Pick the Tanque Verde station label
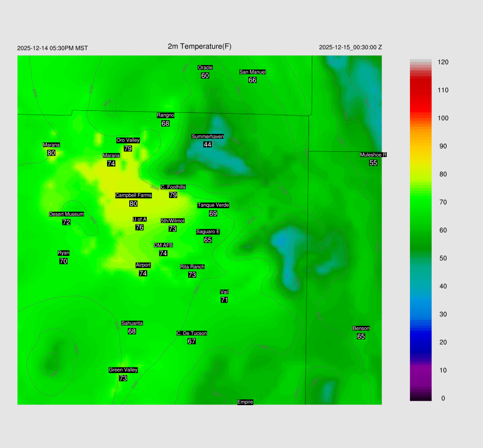The height and width of the screenshot is (448, 483). click(x=213, y=205)
